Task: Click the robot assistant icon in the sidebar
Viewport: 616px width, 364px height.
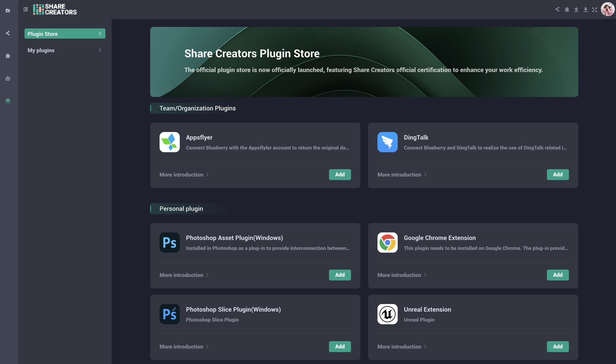Action: click(x=8, y=78)
